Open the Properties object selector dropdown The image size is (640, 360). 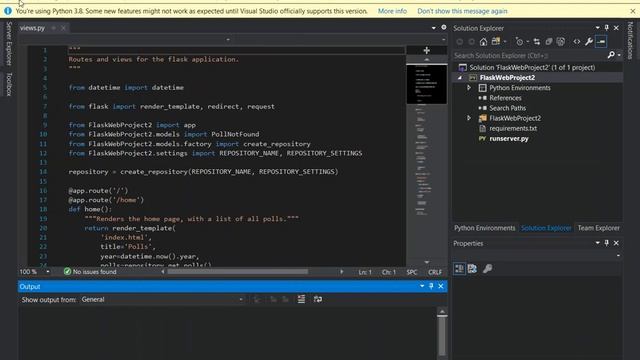pos(618,256)
